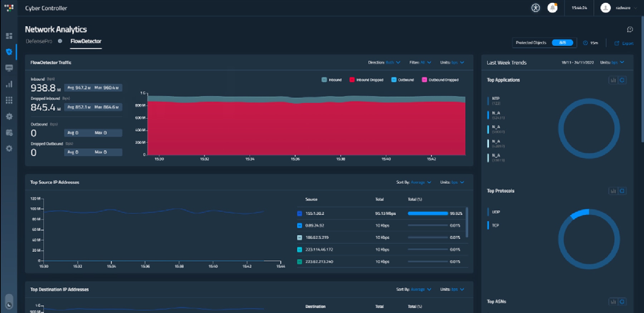The width and height of the screenshot is (644, 313).
Task: Toggle series checkbox for source 186.62.5.219
Action: 299,238
